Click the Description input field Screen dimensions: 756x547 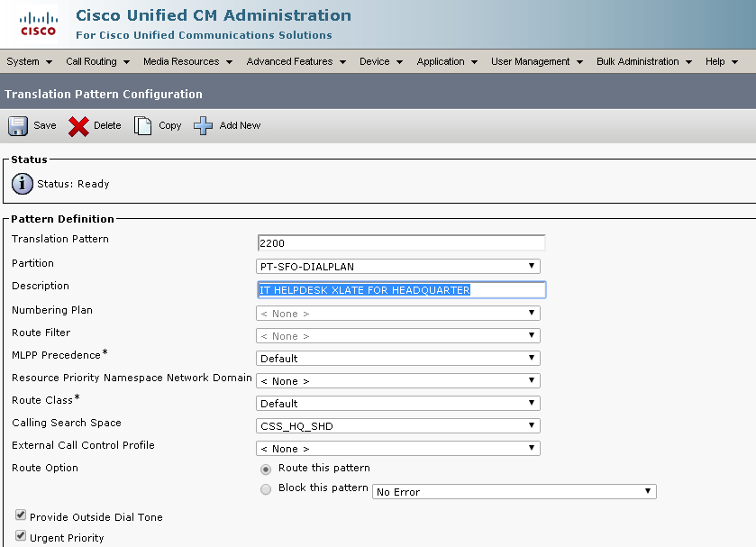tap(402, 290)
